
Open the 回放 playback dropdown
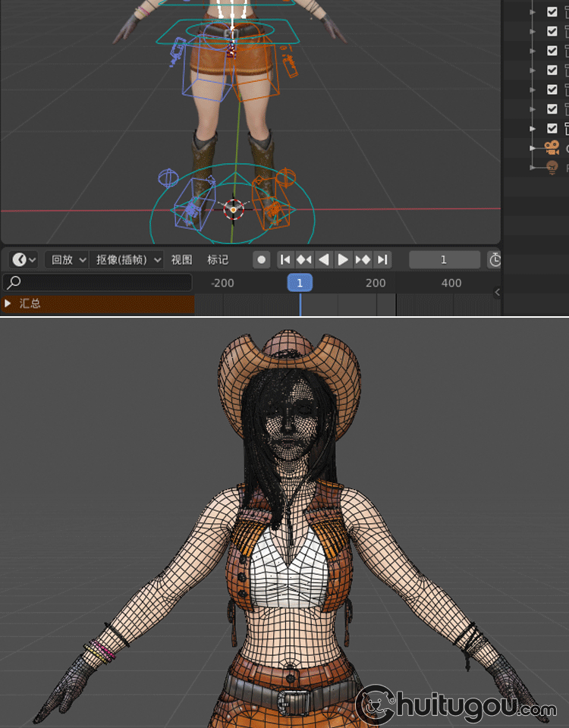pos(66,259)
